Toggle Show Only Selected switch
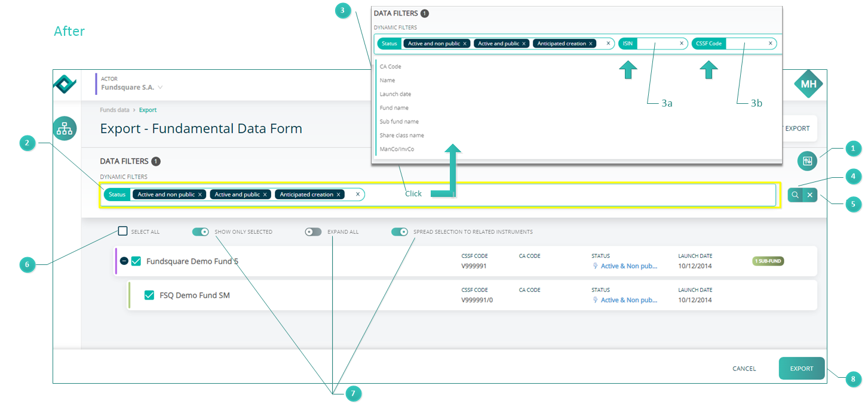Image resolution: width=868 pixels, height=407 pixels. point(201,232)
